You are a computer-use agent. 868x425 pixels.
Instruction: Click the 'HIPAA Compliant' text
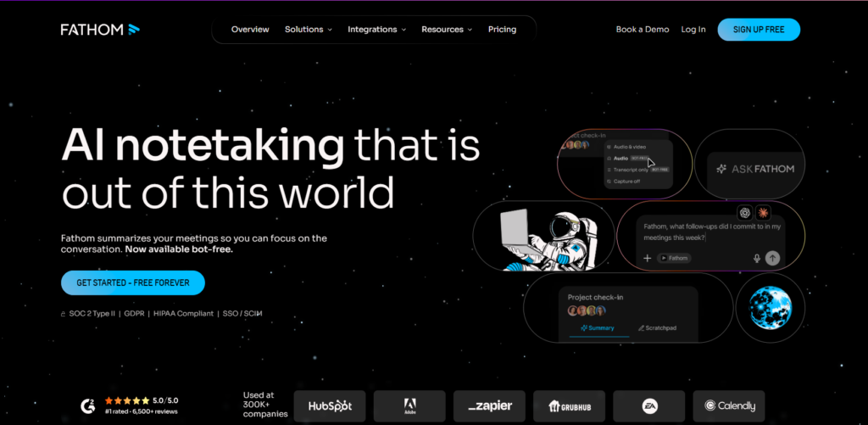183,314
